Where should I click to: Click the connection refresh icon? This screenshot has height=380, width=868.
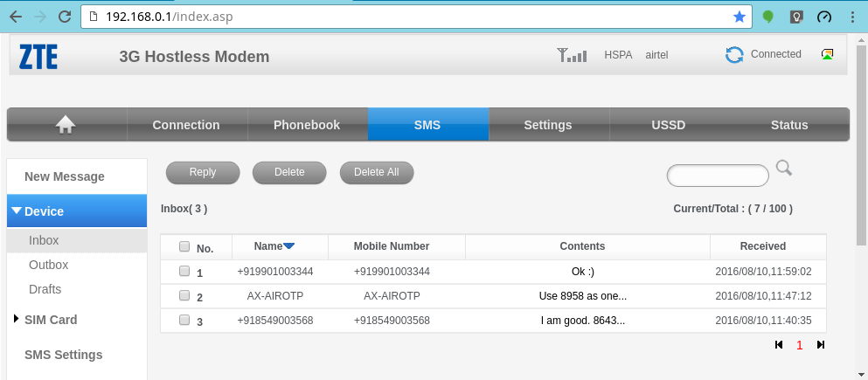(734, 55)
